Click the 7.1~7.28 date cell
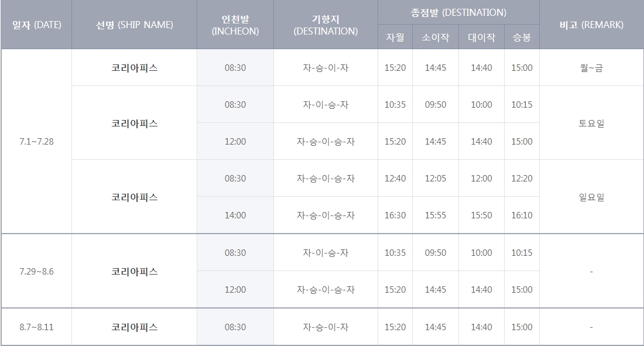The image size is (644, 346). pos(37,141)
